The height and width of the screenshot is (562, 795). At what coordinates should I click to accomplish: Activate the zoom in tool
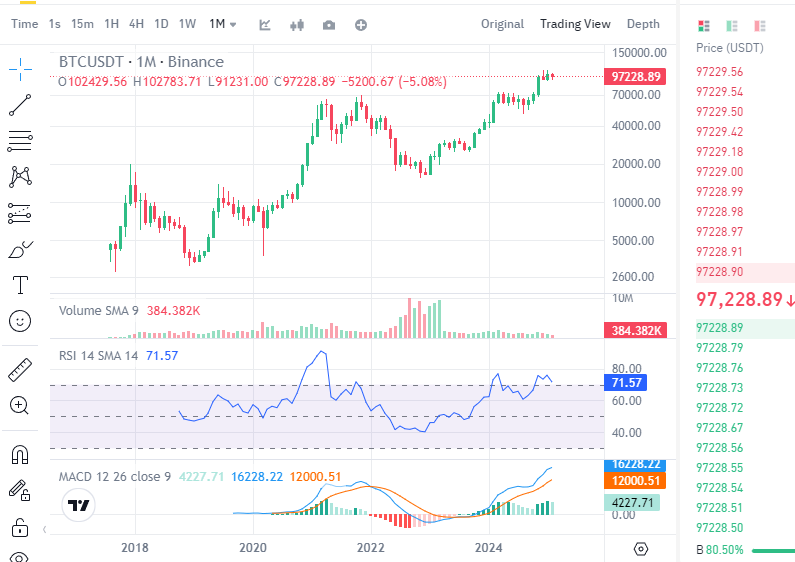[x=19, y=405]
